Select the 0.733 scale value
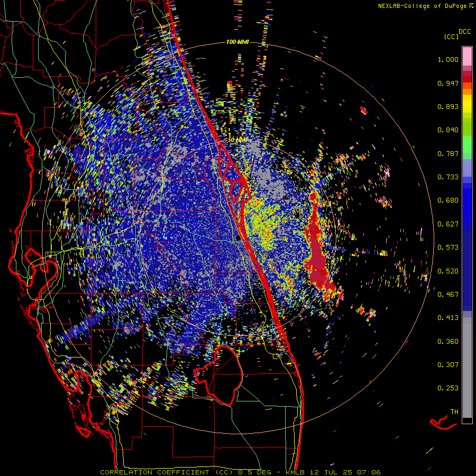The image size is (476, 476). coord(448,177)
